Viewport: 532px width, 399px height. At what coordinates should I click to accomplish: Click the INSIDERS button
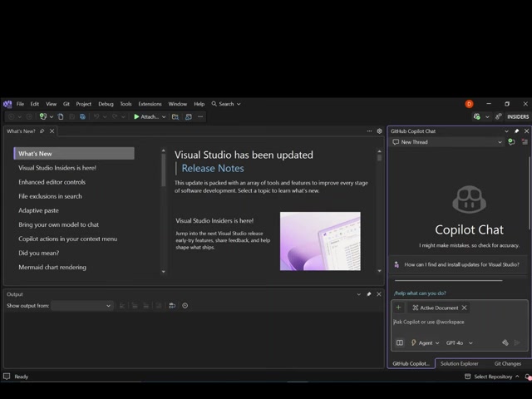tap(518, 116)
